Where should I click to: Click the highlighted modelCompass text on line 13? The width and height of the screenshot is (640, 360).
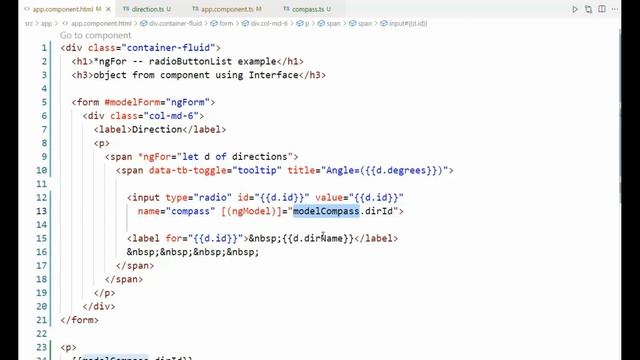point(326,211)
